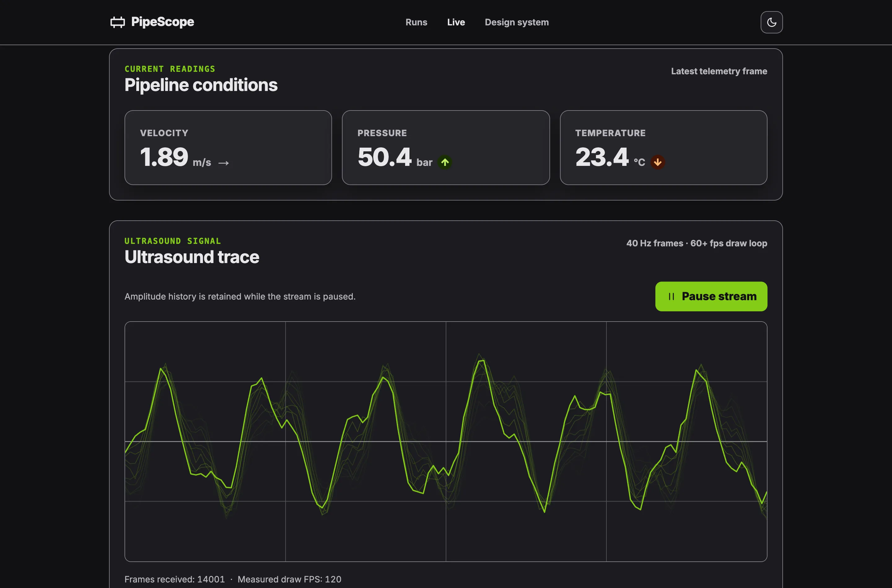The width and height of the screenshot is (892, 588).
Task: Click the °C unit label
Action: click(640, 162)
